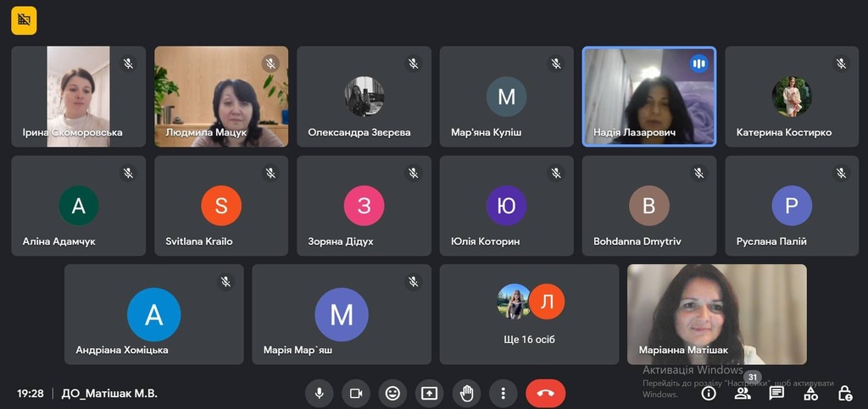Click the muted mic icon on Руслана Палій tile
This screenshot has height=409, width=868.
click(x=841, y=174)
